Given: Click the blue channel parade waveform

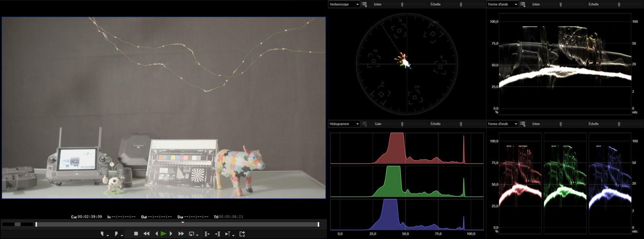Looking at the screenshot, I should [x=610, y=183].
